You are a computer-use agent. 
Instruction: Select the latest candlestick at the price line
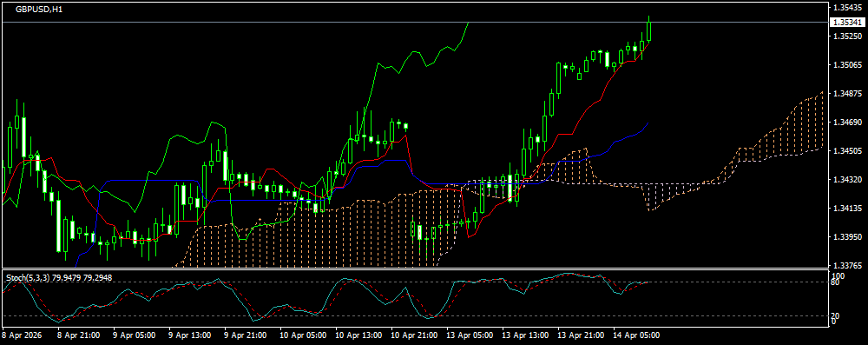tap(648, 30)
